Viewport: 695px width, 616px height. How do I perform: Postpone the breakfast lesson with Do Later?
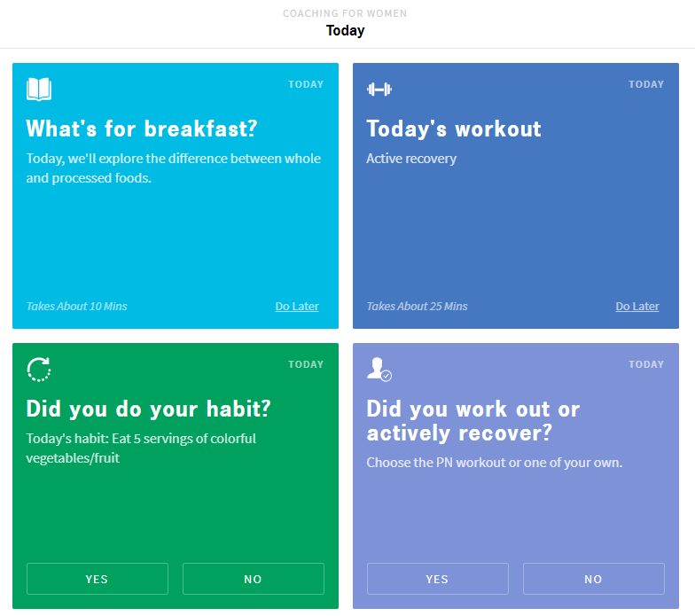[297, 307]
